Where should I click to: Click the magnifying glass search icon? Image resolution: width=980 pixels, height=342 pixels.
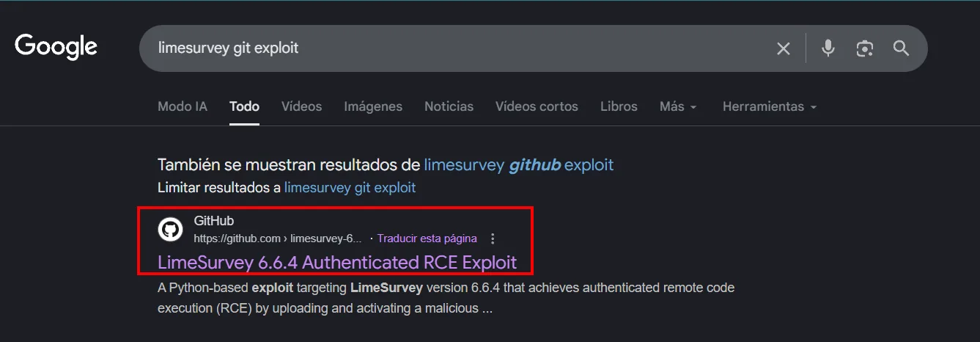pos(901,48)
